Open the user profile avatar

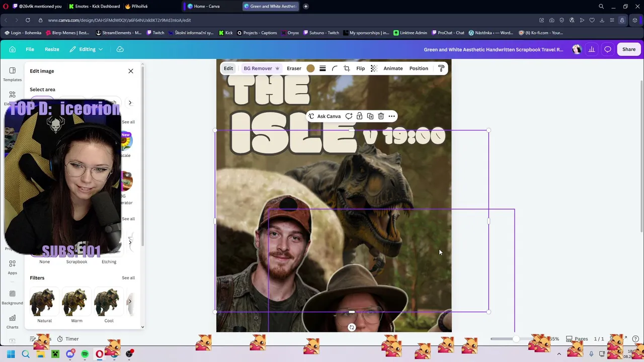(577, 49)
